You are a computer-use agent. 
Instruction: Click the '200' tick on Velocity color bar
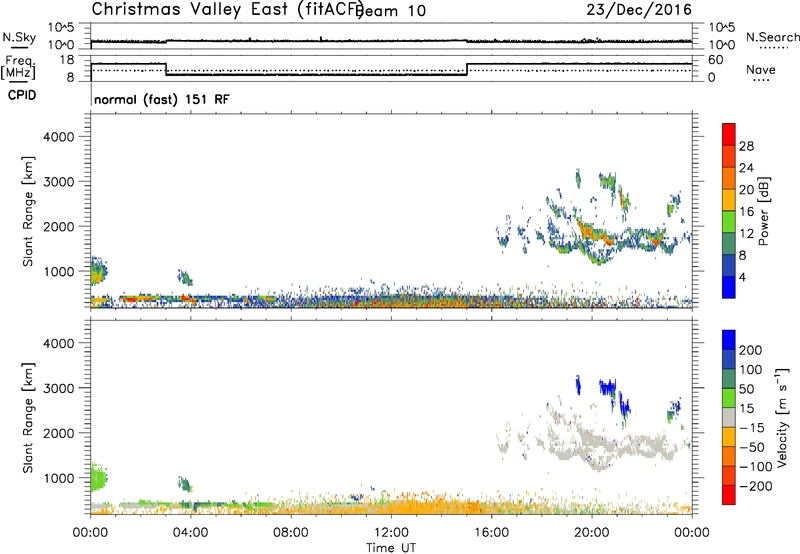click(x=751, y=350)
